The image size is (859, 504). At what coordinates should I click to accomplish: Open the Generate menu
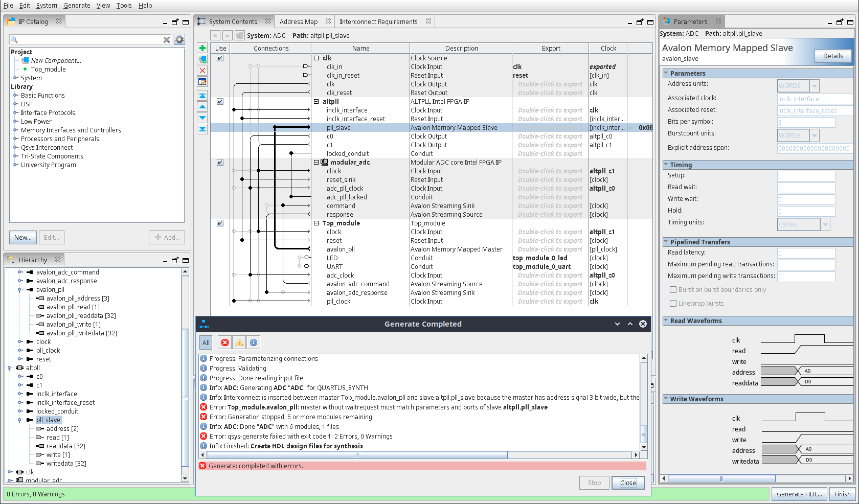pos(77,6)
